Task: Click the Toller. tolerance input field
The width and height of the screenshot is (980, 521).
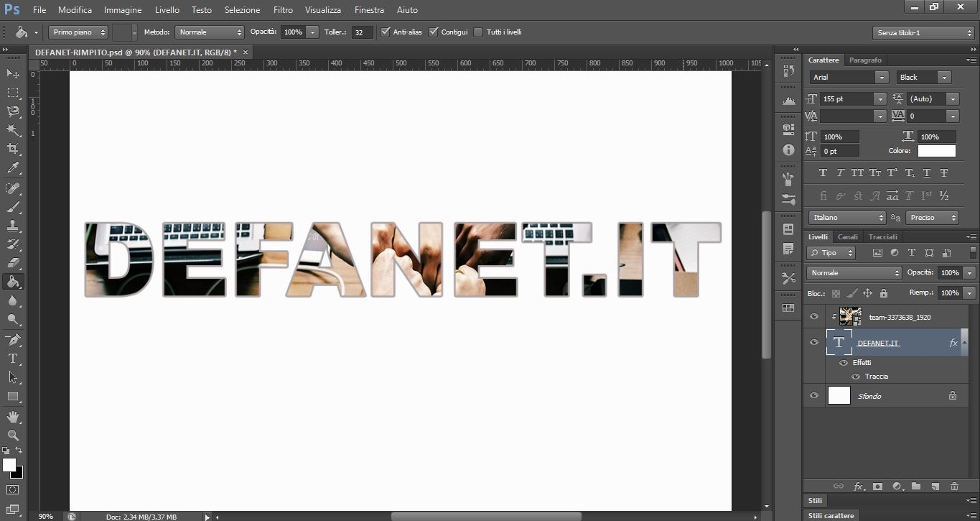Action: (362, 32)
